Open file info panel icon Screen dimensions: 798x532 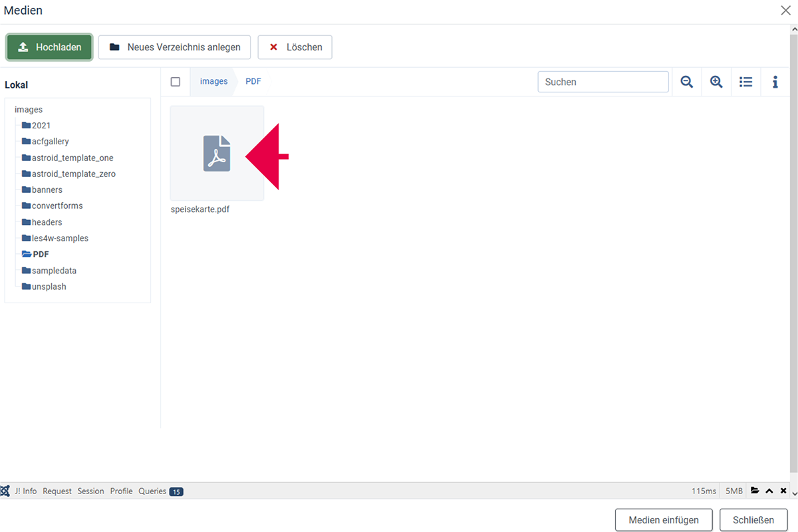[x=775, y=82]
